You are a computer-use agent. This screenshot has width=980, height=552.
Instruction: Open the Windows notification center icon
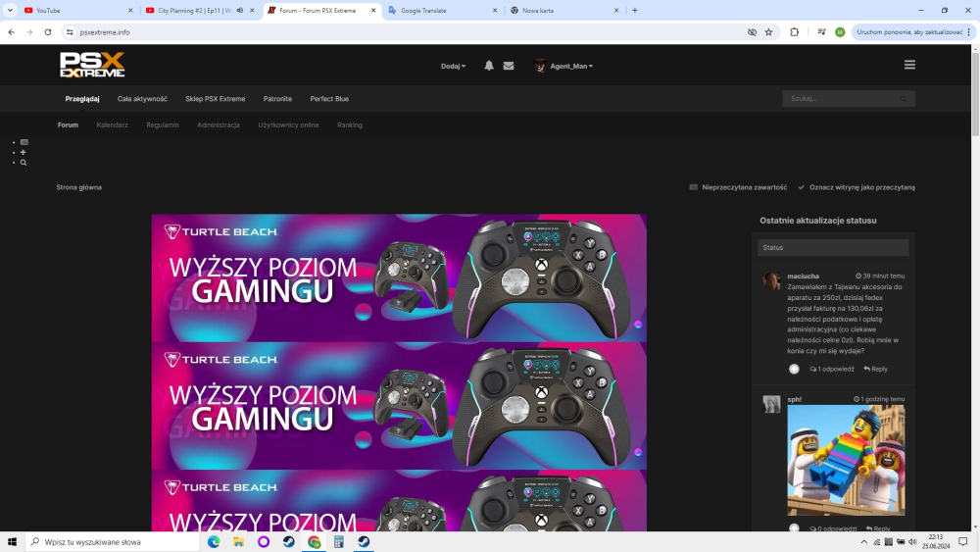pyautogui.click(x=963, y=542)
